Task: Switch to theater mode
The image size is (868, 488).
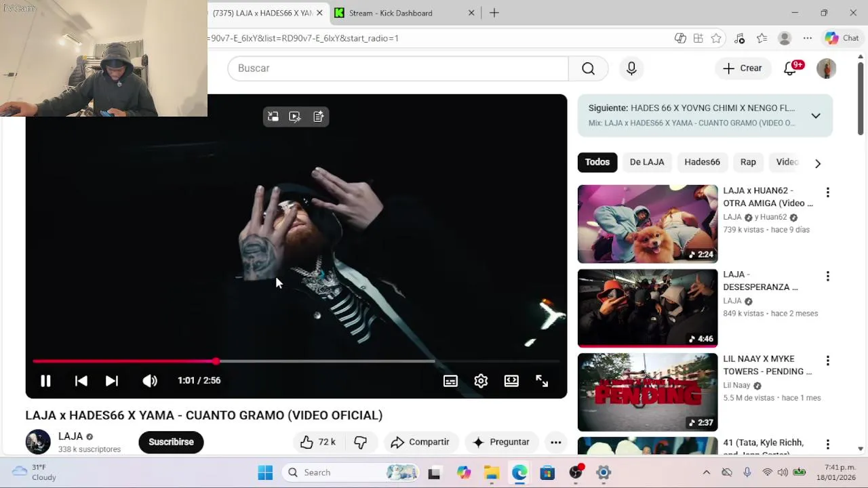Action: click(x=511, y=381)
